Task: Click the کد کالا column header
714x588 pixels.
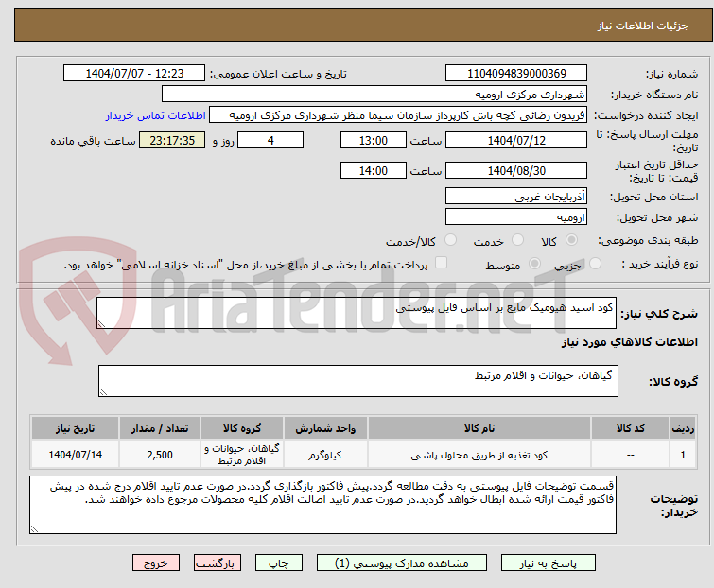Action: coord(630,428)
